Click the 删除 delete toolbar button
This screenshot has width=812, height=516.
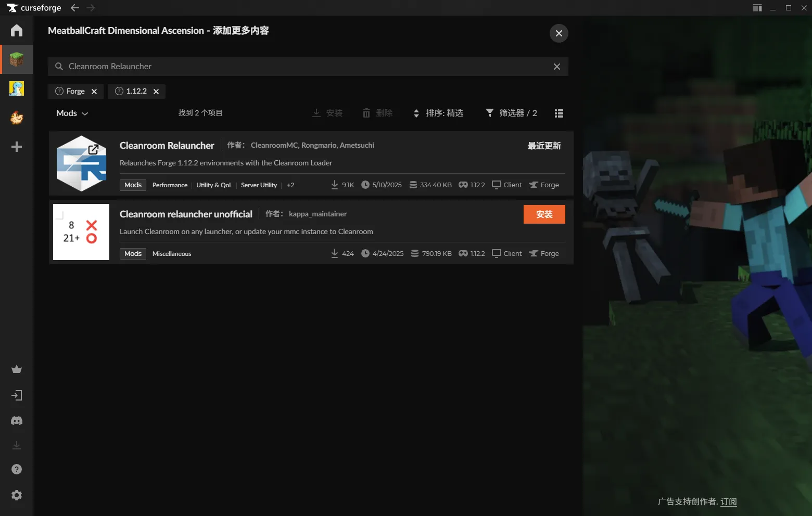coord(377,113)
